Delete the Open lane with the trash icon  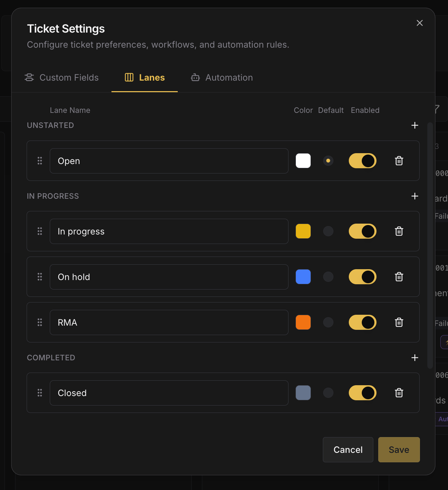coord(399,161)
